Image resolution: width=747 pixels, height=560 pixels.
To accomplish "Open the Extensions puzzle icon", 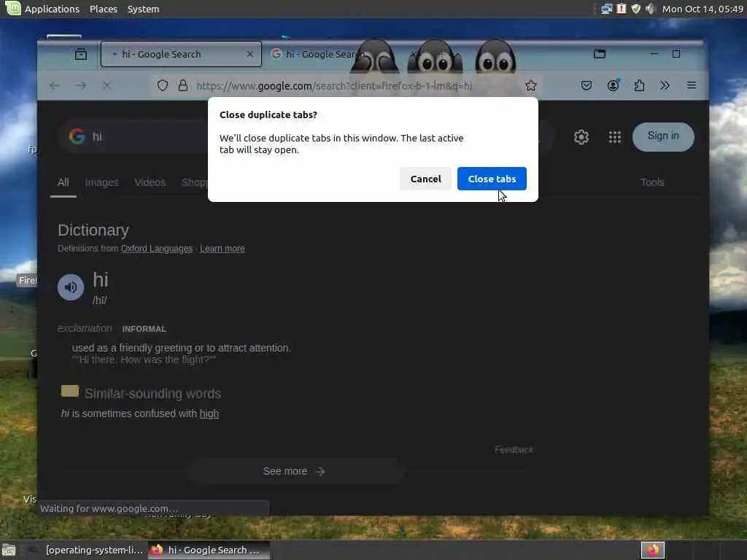I will (639, 86).
